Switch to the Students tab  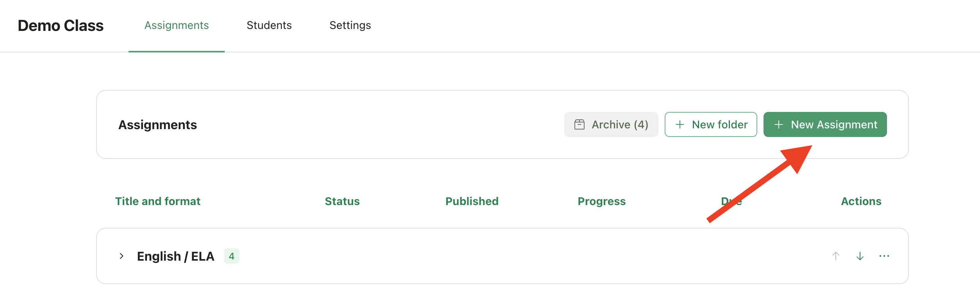tap(269, 25)
